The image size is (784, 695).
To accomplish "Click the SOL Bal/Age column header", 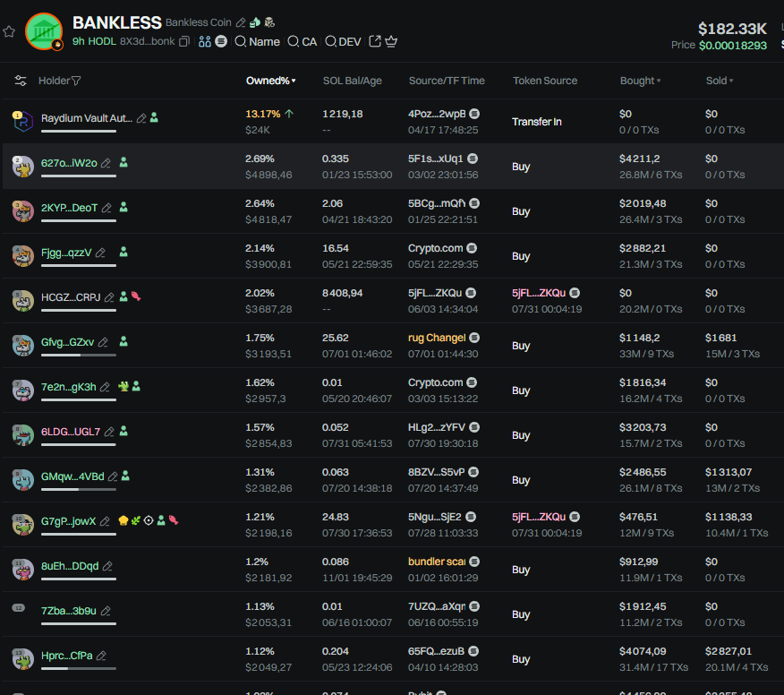I will (352, 81).
